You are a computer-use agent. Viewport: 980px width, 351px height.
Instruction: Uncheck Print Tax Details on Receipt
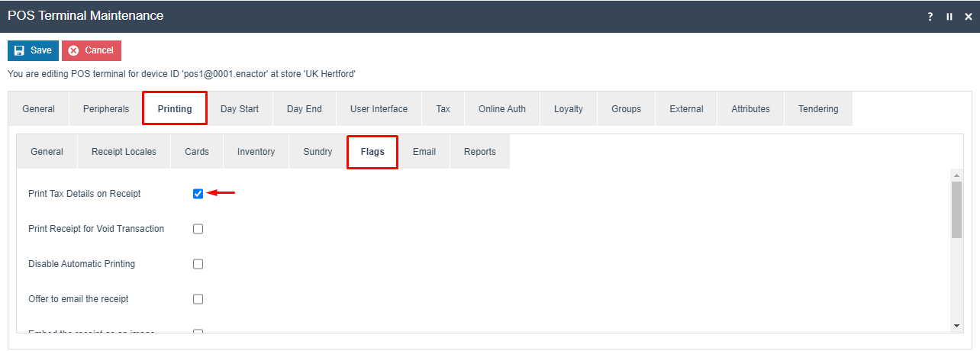198,194
